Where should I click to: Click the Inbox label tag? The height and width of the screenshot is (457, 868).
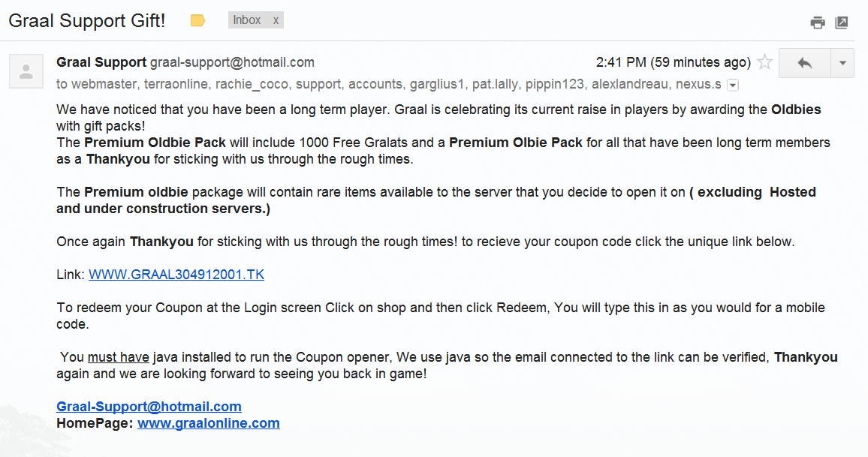(247, 20)
